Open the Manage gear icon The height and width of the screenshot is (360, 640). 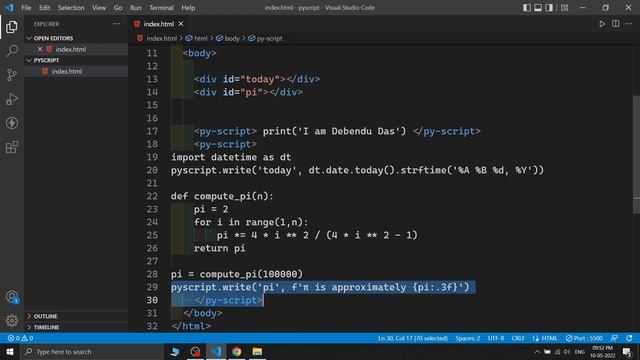[x=12, y=321]
